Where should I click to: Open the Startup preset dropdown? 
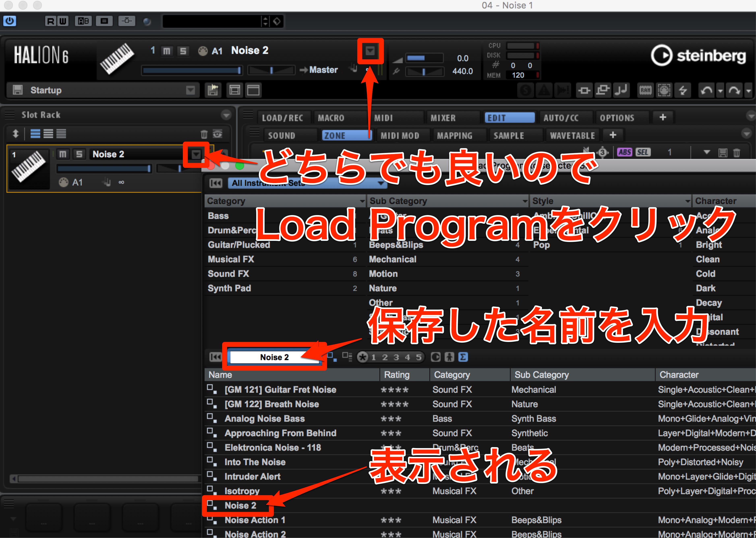(x=190, y=90)
